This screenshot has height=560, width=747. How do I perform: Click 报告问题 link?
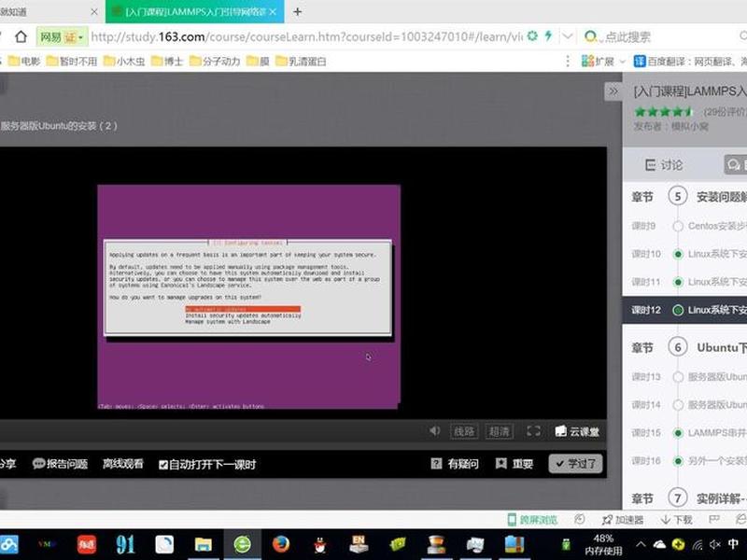point(60,463)
